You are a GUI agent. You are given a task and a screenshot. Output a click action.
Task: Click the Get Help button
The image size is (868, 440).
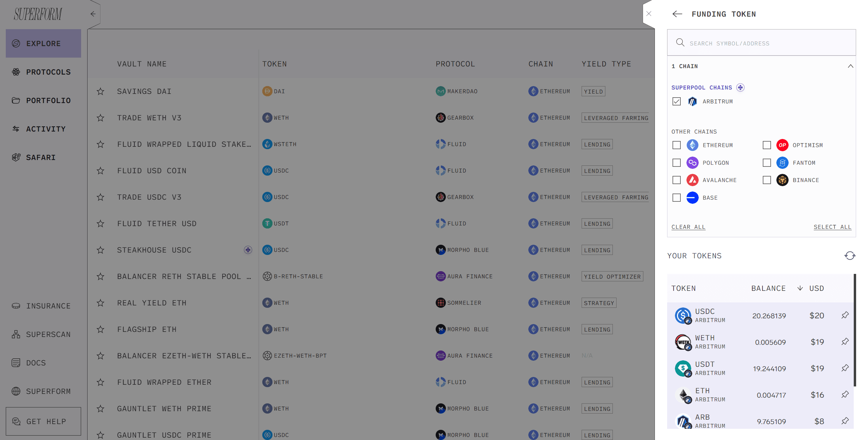(43, 421)
